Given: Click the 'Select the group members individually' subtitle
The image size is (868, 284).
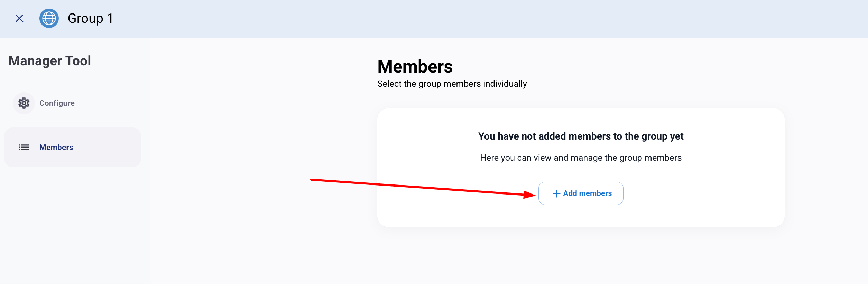Looking at the screenshot, I should (452, 84).
